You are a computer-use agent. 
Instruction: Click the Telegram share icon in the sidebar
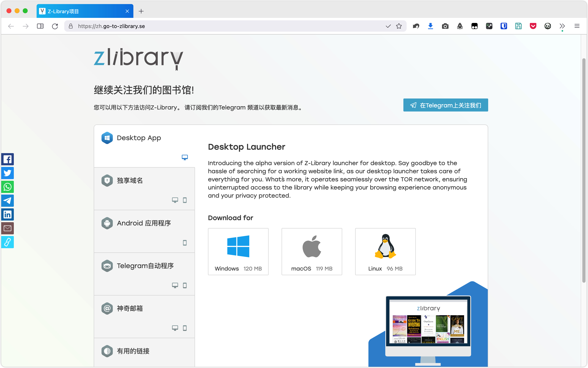[8, 200]
